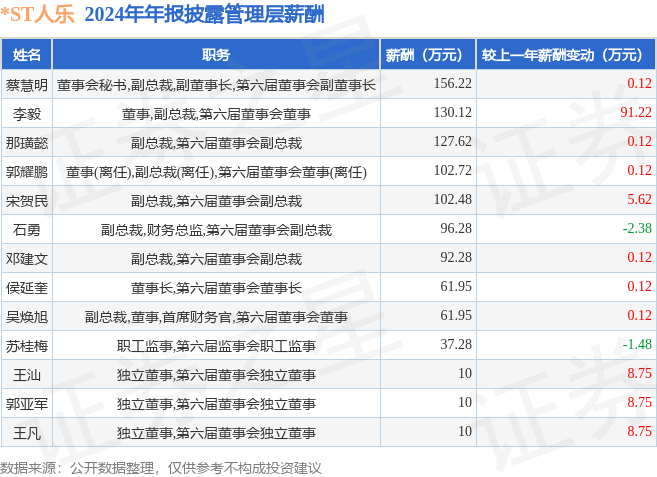The height and width of the screenshot is (477, 657).
Task: Click the green change value -2.38
Action: coord(637,228)
